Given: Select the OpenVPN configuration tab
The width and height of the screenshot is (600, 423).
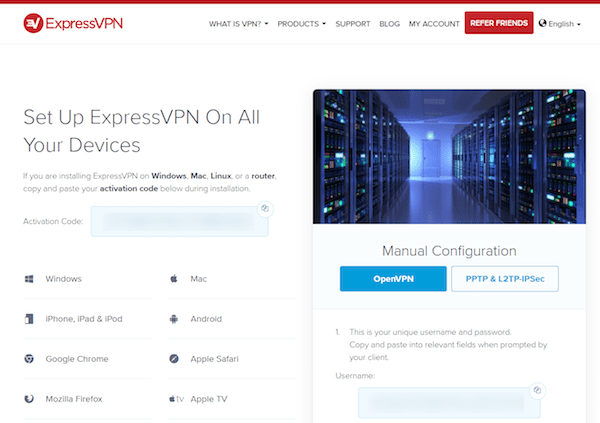Looking at the screenshot, I should (x=393, y=279).
